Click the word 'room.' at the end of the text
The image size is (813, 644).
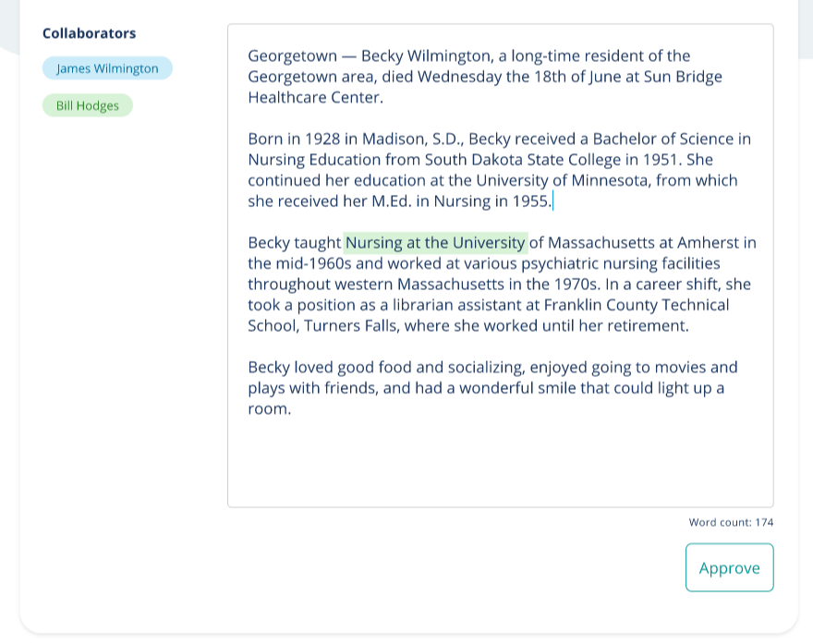[x=270, y=408]
